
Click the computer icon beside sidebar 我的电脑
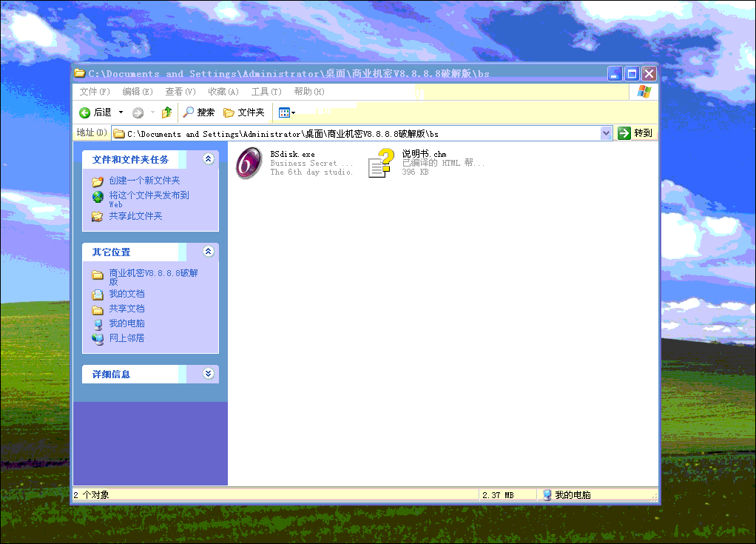(98, 325)
